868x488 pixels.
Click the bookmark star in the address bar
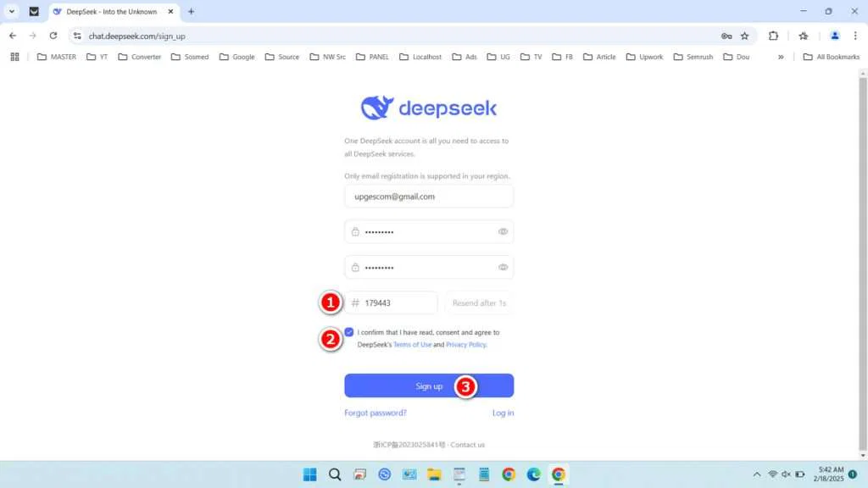tap(743, 36)
